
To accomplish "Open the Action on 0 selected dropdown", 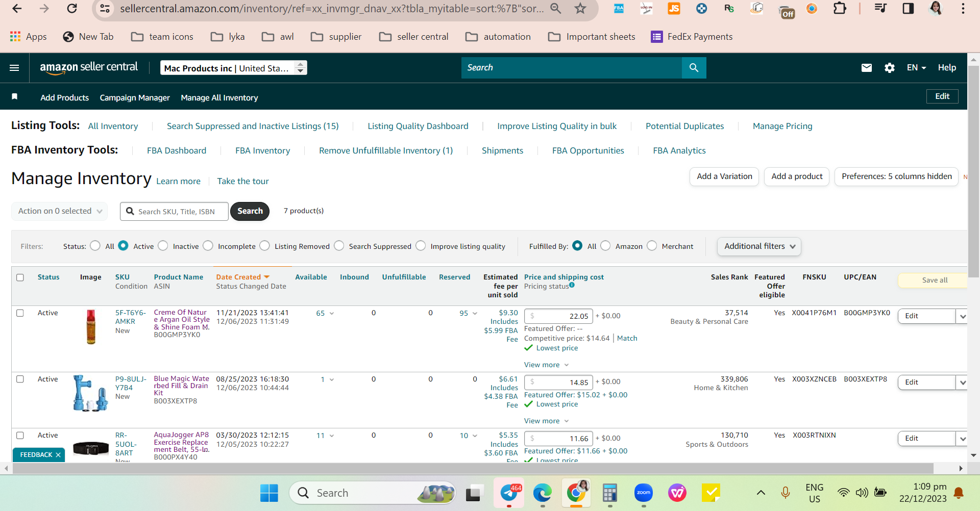I will point(60,211).
